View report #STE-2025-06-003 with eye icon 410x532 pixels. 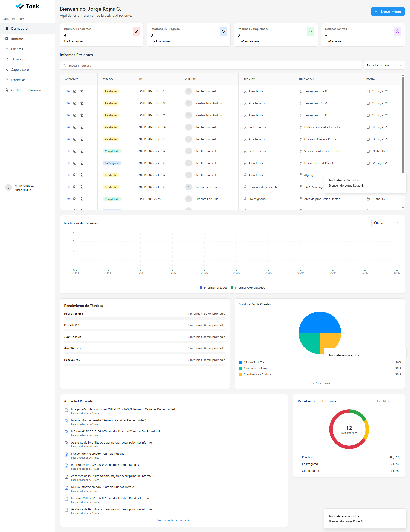pyautogui.click(x=68, y=91)
